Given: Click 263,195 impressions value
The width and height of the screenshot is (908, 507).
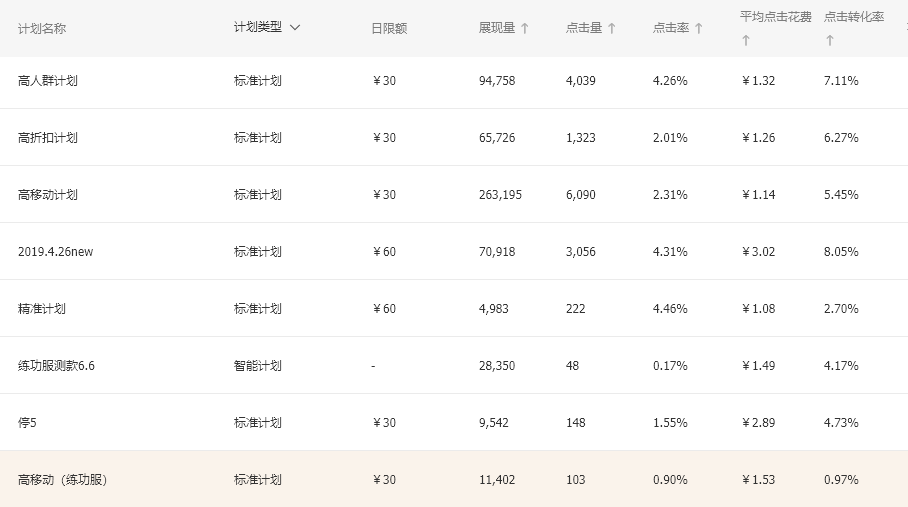Looking at the screenshot, I should [500, 195].
